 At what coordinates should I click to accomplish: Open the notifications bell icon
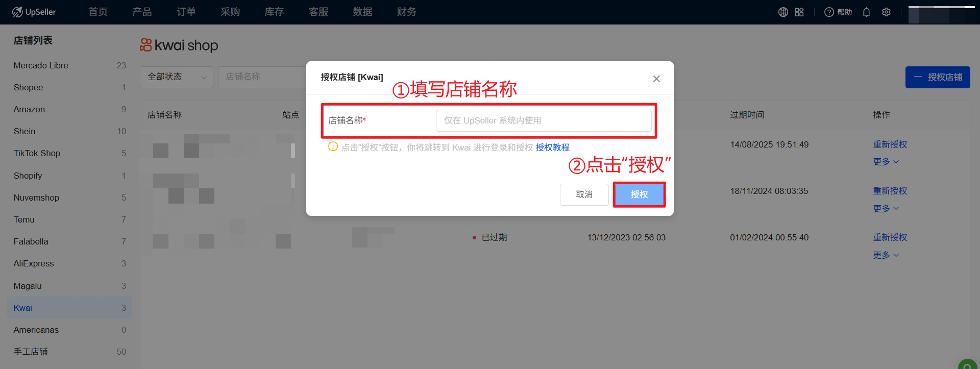click(866, 12)
